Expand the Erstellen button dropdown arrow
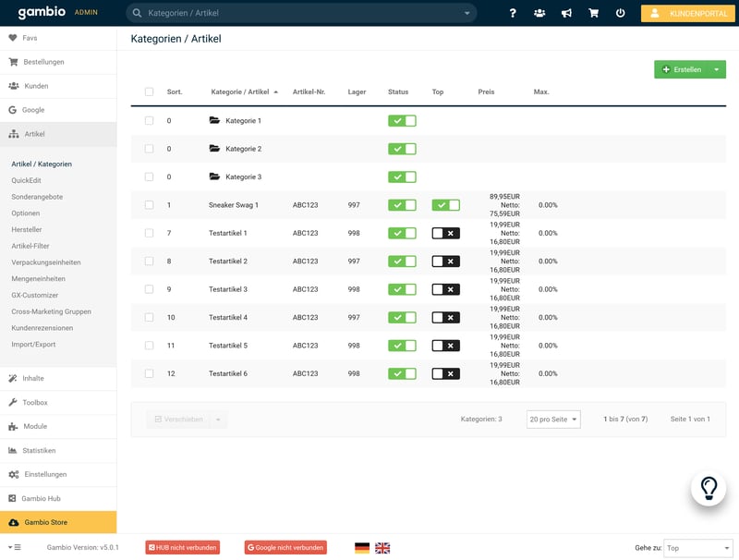The height and width of the screenshot is (560, 739). pos(719,70)
